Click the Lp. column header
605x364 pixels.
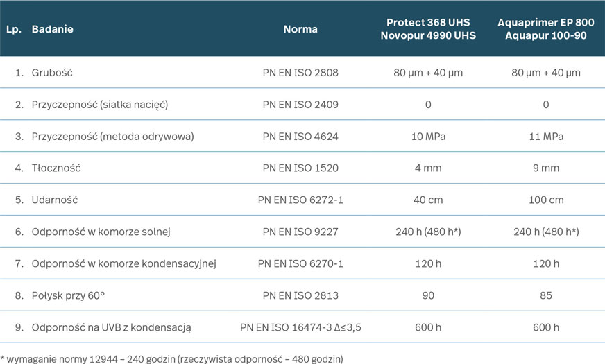coord(14,29)
